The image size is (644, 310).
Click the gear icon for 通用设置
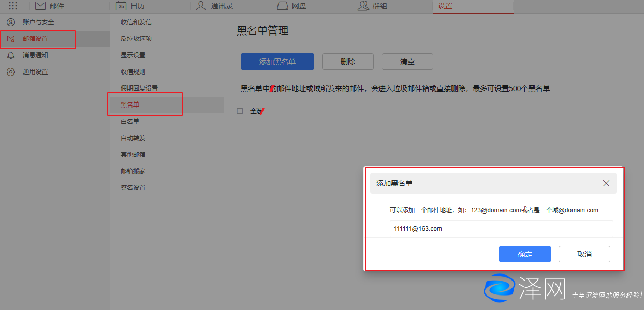pos(10,72)
